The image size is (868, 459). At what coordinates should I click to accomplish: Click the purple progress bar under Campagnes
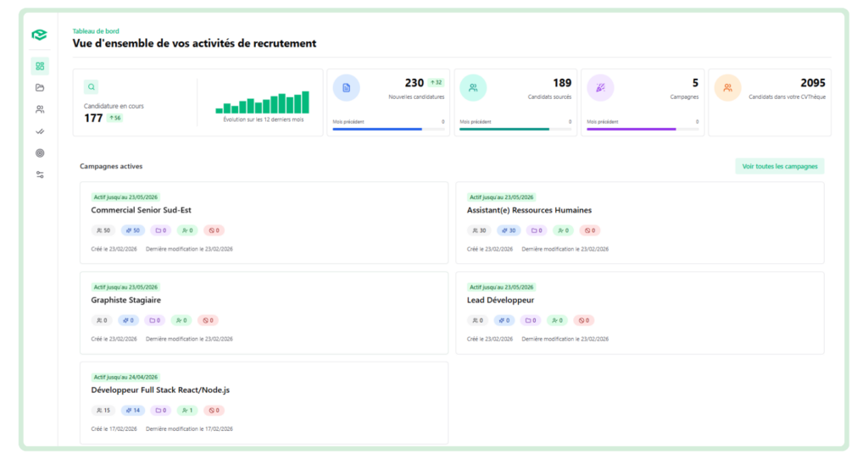coord(632,130)
